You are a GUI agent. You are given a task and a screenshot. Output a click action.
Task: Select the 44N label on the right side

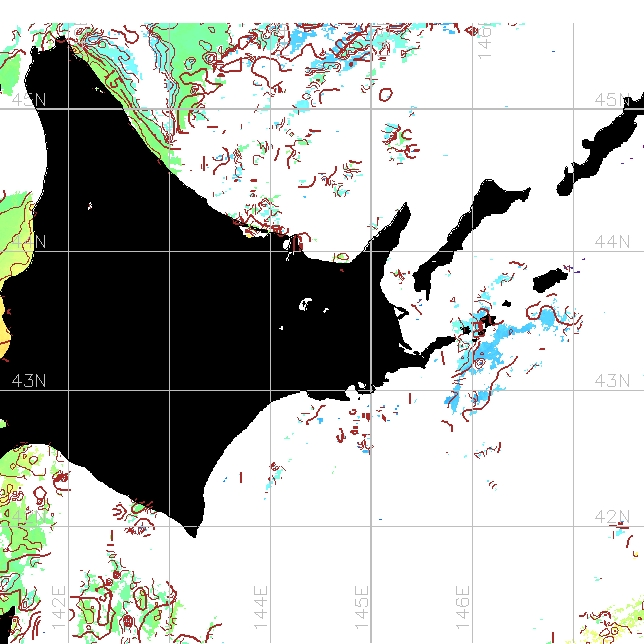(612, 242)
